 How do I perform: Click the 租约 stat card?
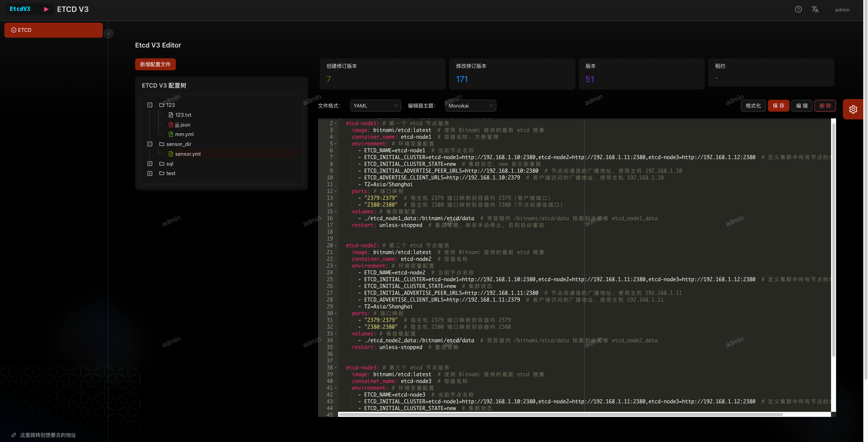click(x=771, y=73)
